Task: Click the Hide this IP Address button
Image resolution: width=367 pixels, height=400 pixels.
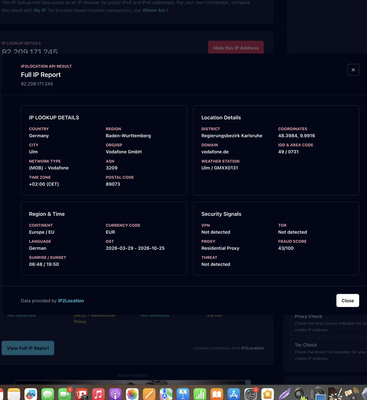Action: 236,48
